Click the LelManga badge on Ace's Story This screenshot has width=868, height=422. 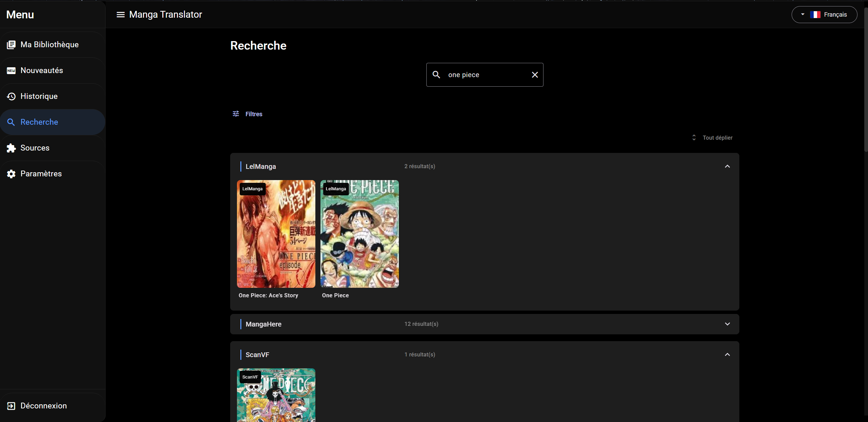(x=253, y=189)
